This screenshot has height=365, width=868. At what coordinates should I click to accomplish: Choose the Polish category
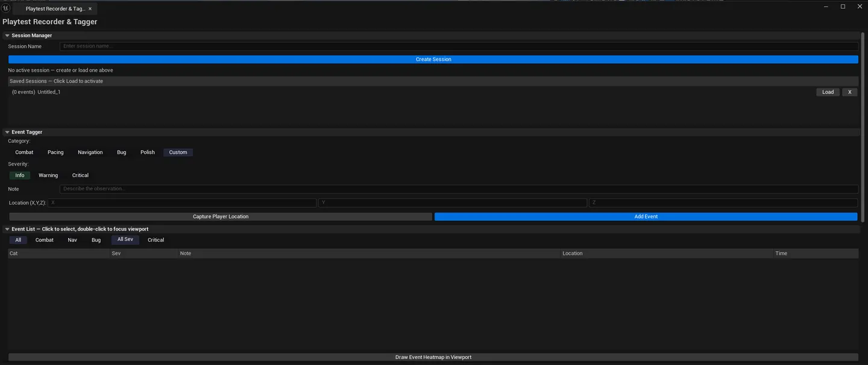148,152
